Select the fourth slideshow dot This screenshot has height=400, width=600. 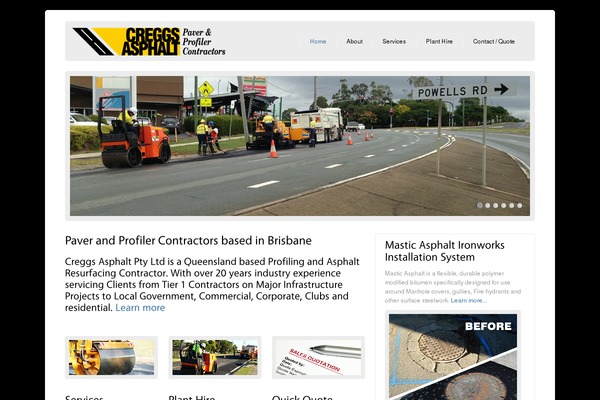click(x=504, y=205)
